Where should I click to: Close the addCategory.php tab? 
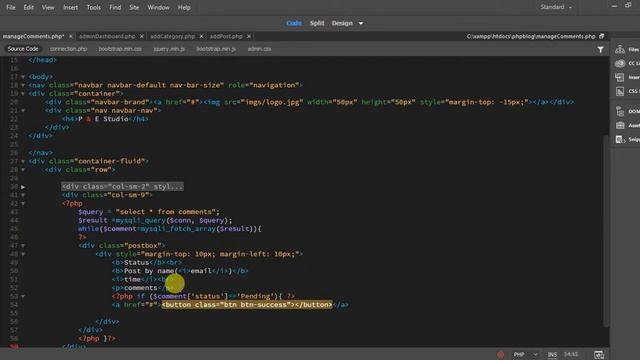[201, 36]
